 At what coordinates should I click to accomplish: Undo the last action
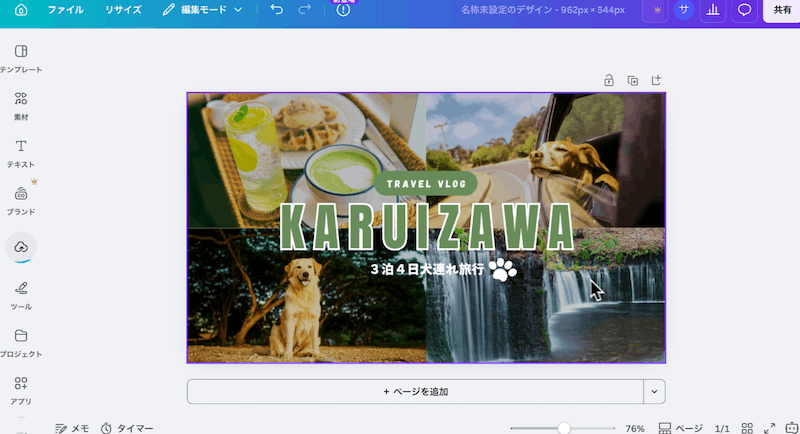277,10
